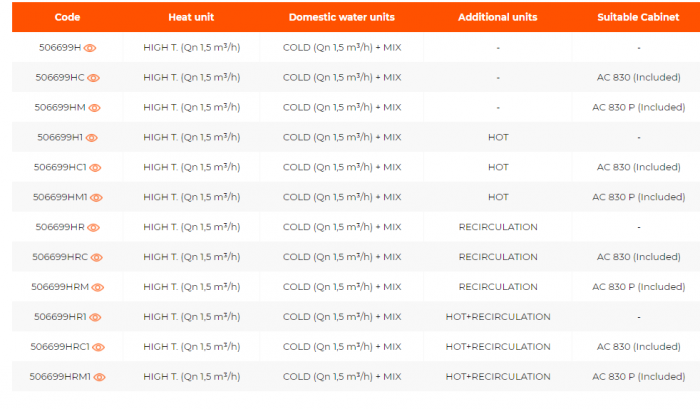Open product code 506699HRM1 link
700x409 pixels.
[x=60, y=377]
